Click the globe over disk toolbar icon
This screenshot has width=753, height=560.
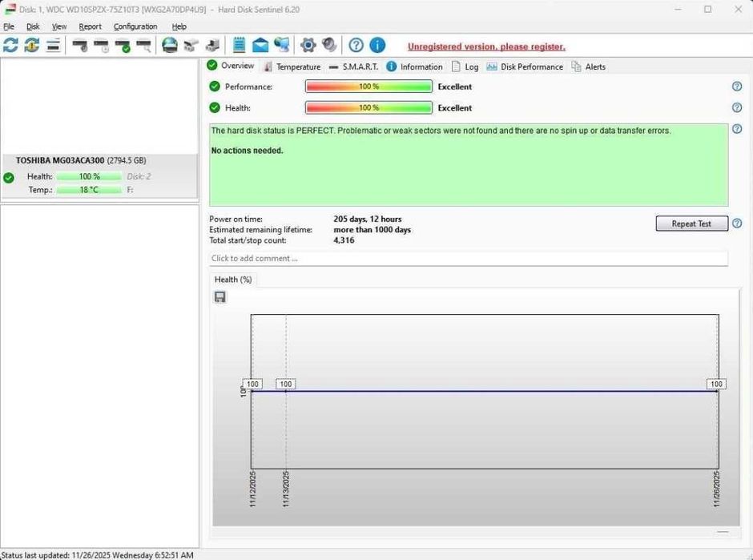170,46
